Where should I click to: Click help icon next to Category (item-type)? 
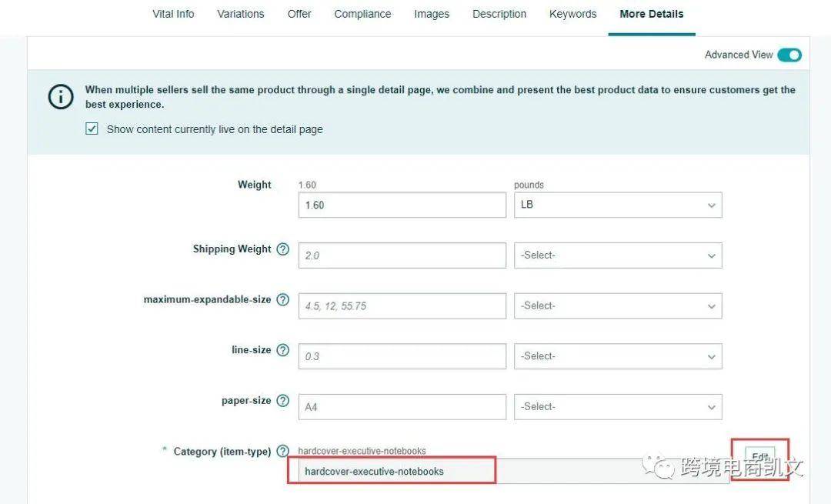(x=283, y=452)
